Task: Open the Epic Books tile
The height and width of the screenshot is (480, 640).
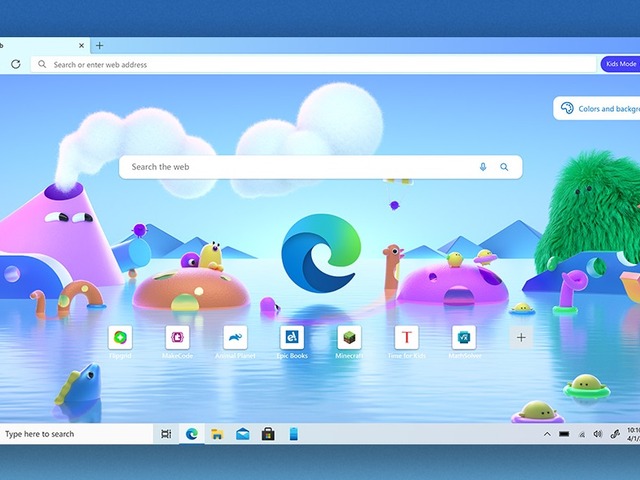Action: coord(291,337)
